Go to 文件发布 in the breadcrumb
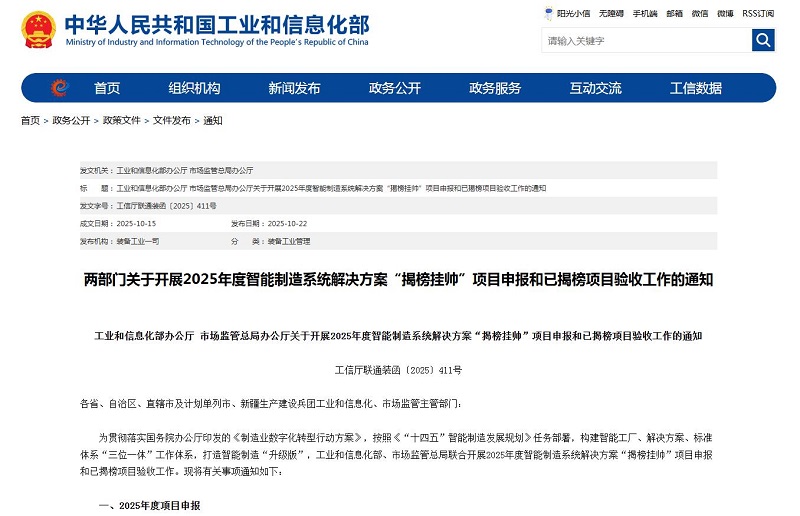This screenshot has height=516, width=800. (x=172, y=120)
